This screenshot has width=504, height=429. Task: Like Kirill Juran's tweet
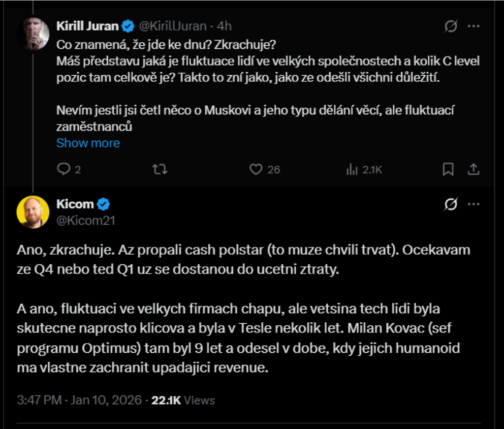coord(256,170)
